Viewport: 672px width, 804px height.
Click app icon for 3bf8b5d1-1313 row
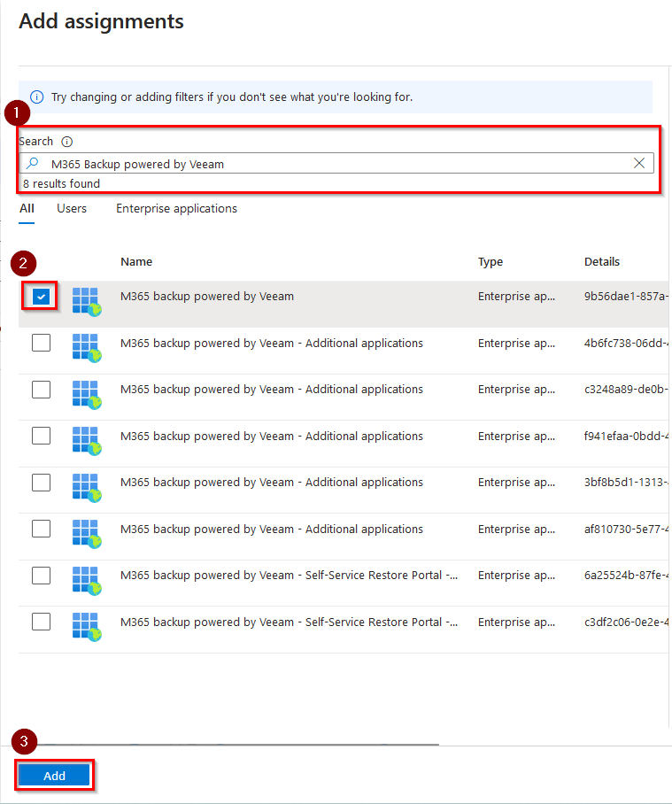tap(87, 488)
